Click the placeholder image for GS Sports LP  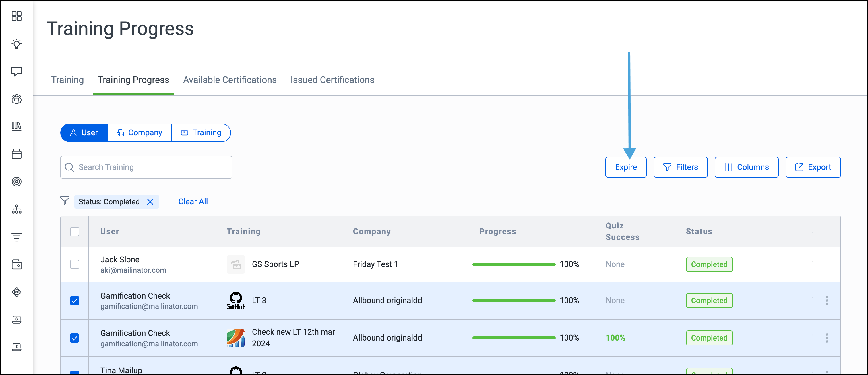(236, 264)
